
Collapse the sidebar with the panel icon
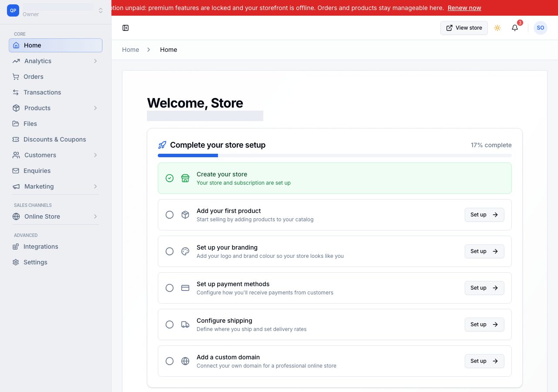(x=126, y=28)
